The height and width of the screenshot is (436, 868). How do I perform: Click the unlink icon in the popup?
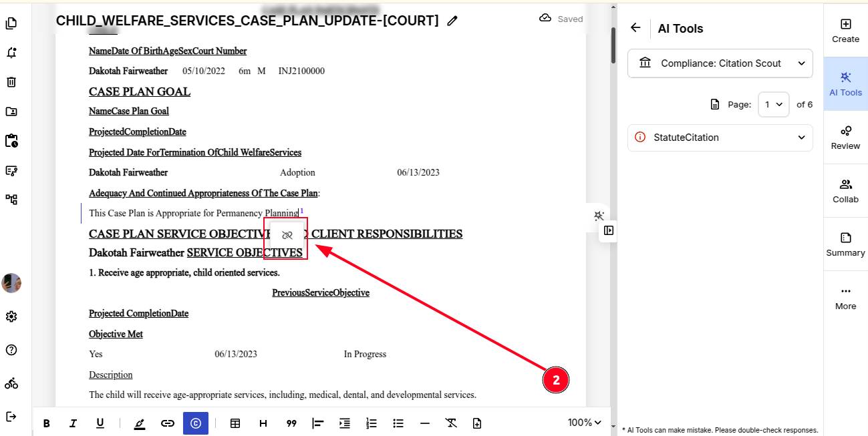[287, 235]
